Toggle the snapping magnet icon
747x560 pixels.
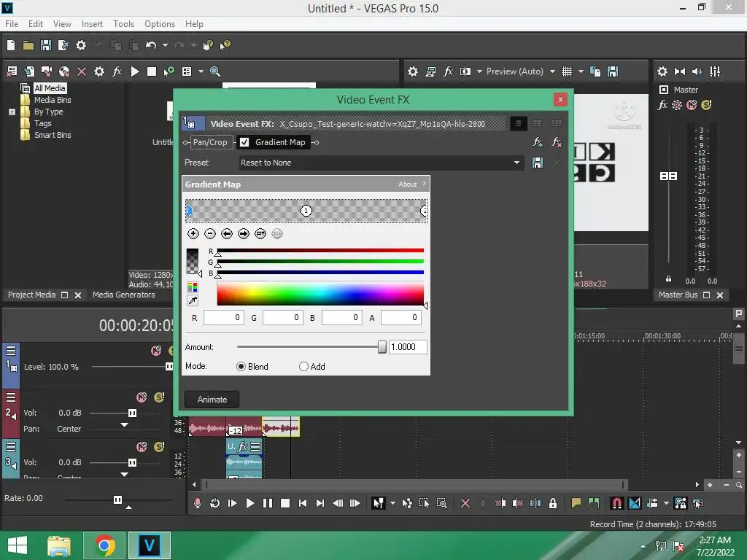[x=616, y=503]
